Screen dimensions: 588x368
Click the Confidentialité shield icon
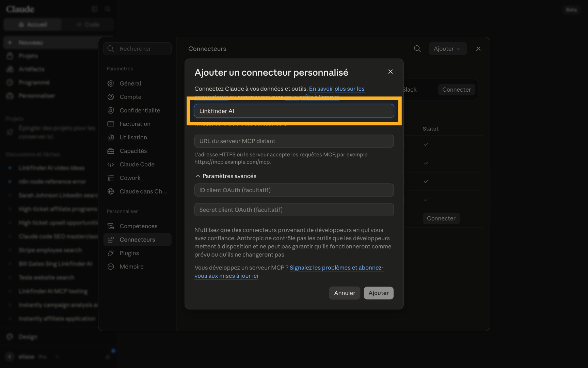[111, 110]
